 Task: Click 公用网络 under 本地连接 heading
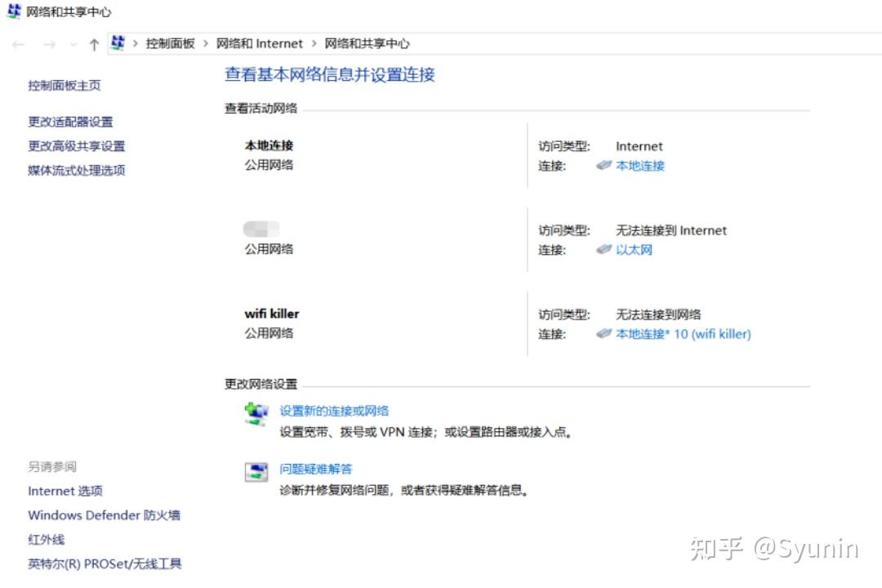click(269, 165)
